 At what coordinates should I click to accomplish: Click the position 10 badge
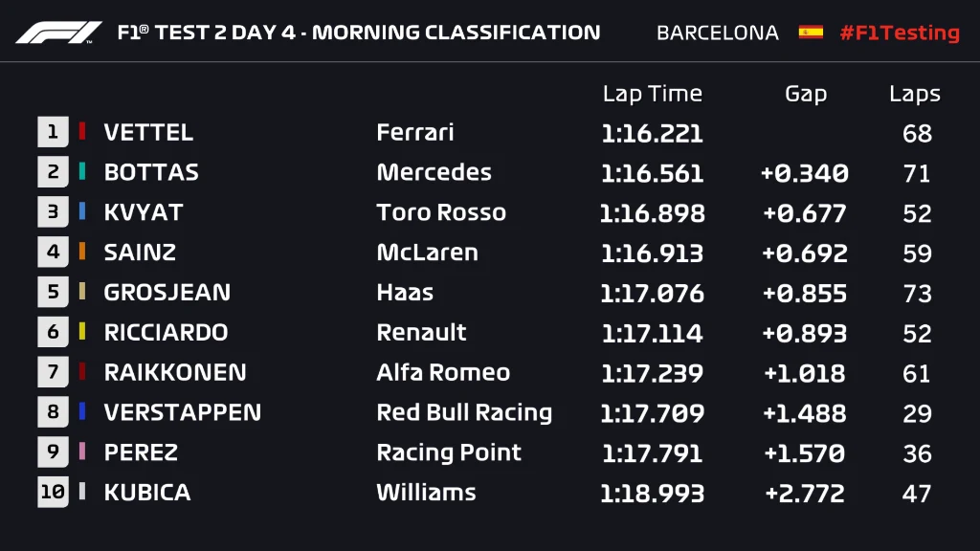53,493
